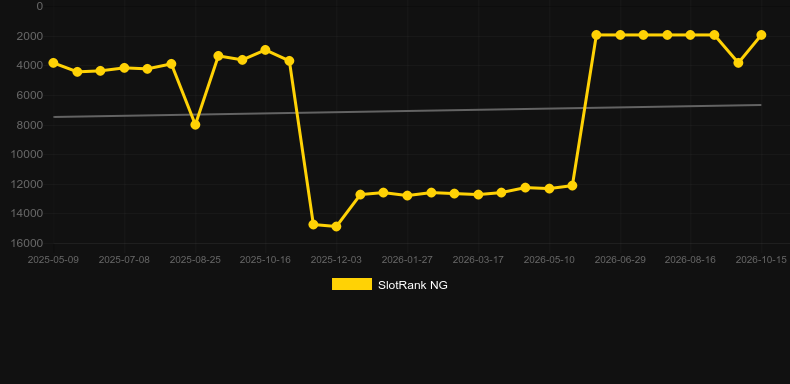The image size is (790, 384).
Task: Click the 2026-10-15 x-axis date label
Action: tap(761, 260)
